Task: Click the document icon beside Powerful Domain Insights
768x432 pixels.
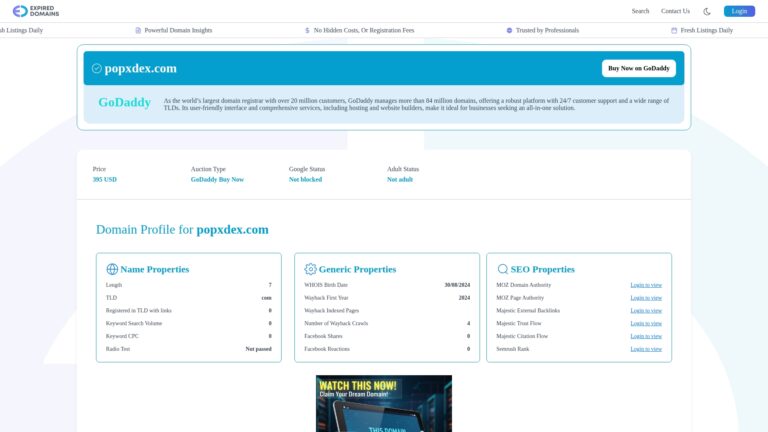Action: (x=138, y=31)
